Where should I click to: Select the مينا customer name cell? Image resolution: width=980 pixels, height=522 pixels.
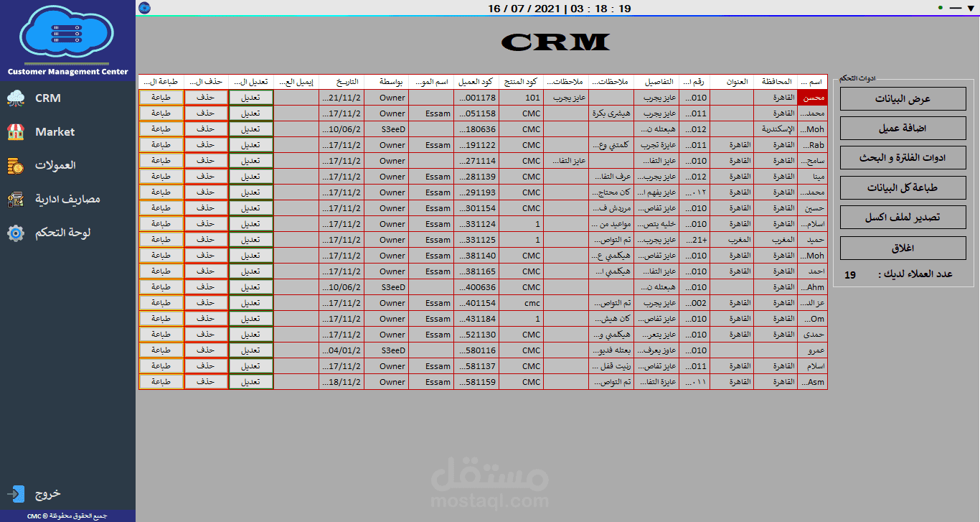coord(812,177)
